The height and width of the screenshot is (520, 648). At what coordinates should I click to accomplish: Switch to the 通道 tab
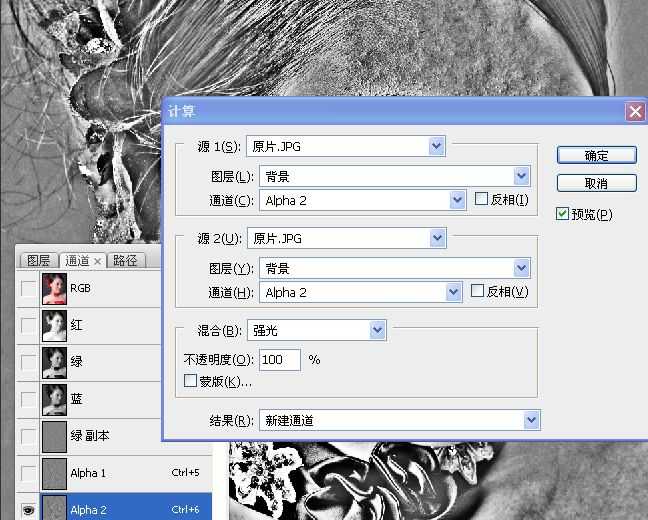(x=77, y=260)
